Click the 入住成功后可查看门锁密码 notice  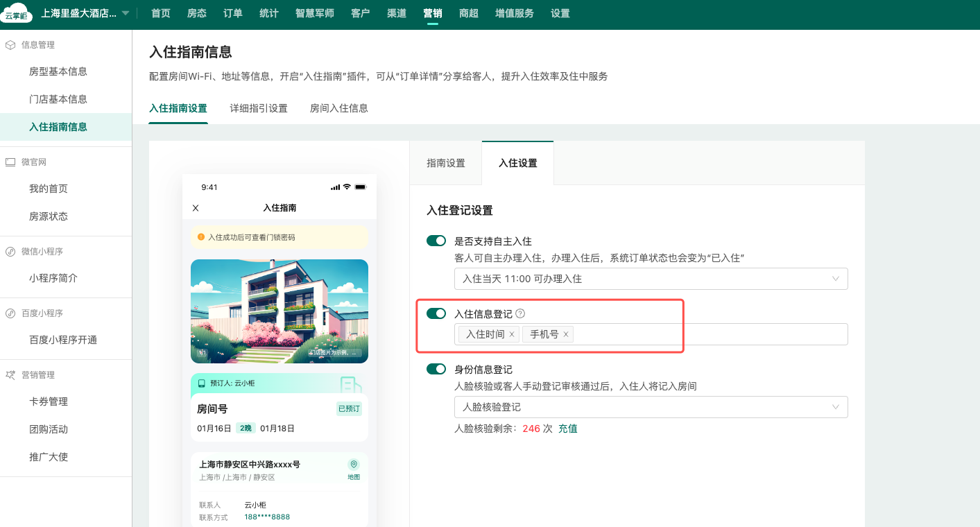(x=280, y=237)
